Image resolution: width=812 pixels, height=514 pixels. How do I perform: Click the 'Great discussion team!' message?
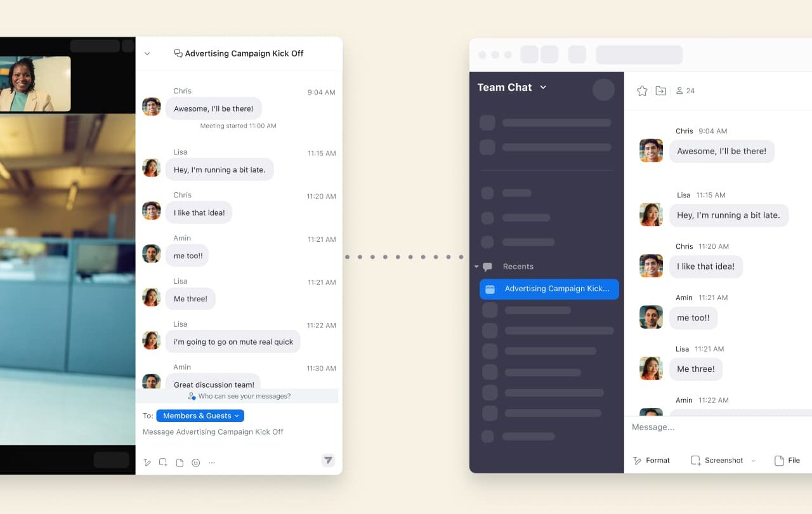[x=214, y=382]
